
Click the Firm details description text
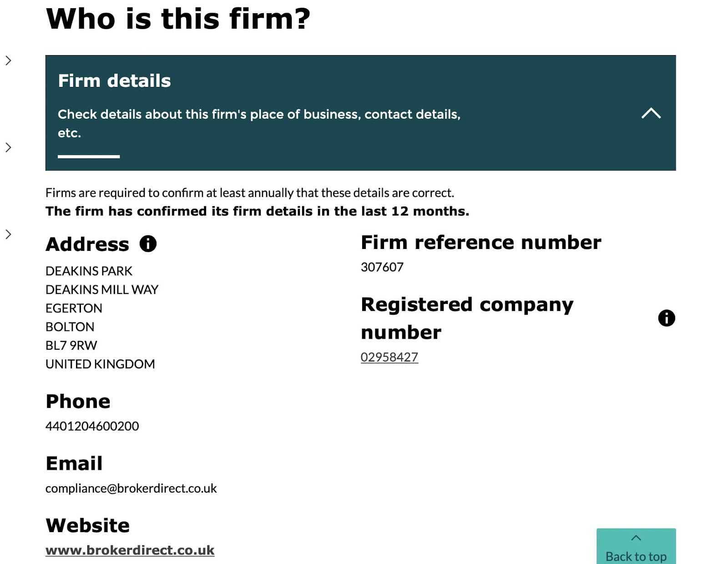click(259, 123)
